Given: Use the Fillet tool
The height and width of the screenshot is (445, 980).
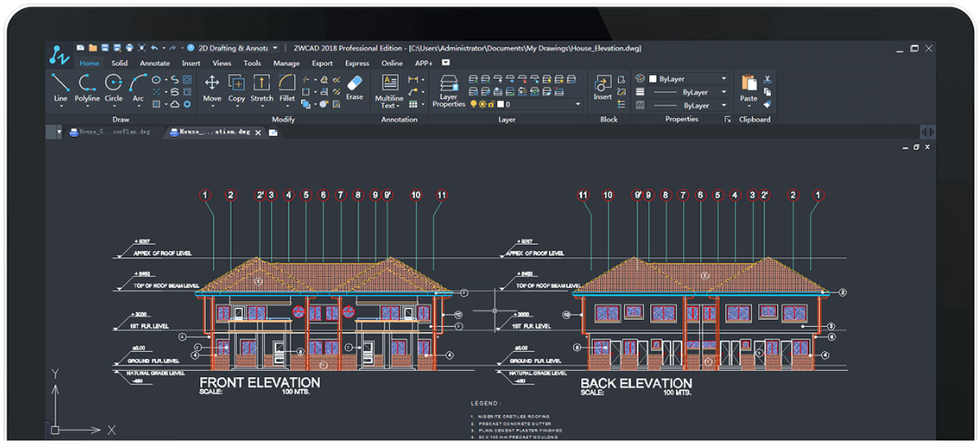Looking at the screenshot, I should coord(287,88).
